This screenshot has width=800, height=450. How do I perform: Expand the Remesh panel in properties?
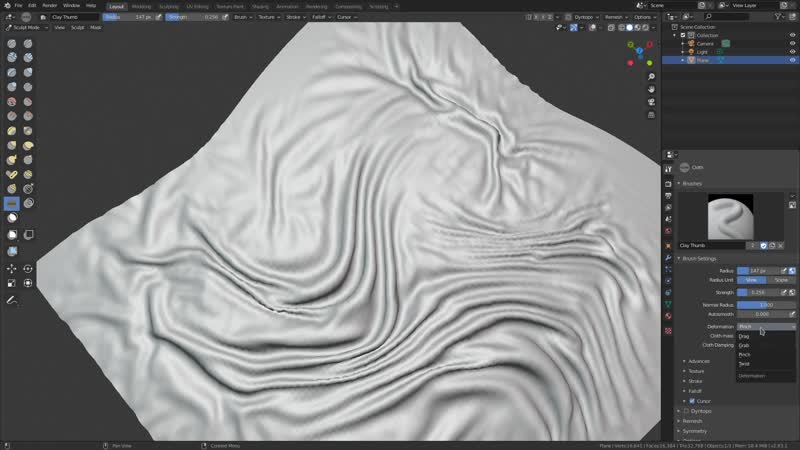pos(692,421)
